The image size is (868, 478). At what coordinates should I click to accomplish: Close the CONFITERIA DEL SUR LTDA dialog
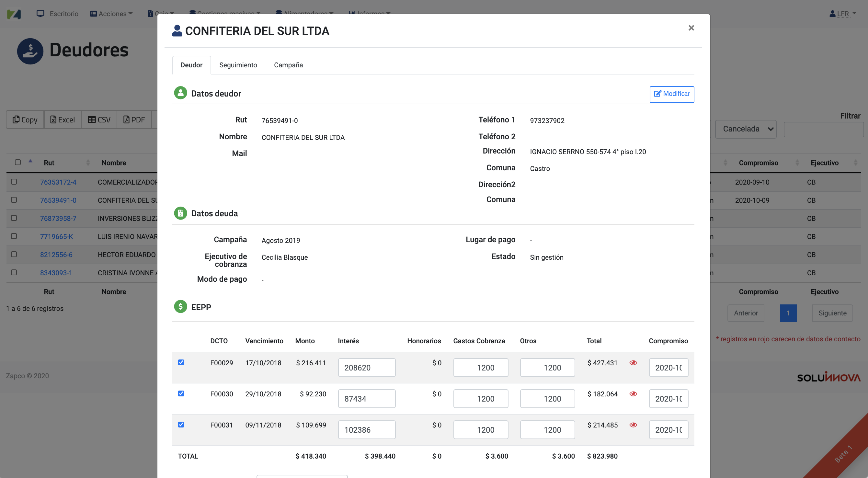691,28
